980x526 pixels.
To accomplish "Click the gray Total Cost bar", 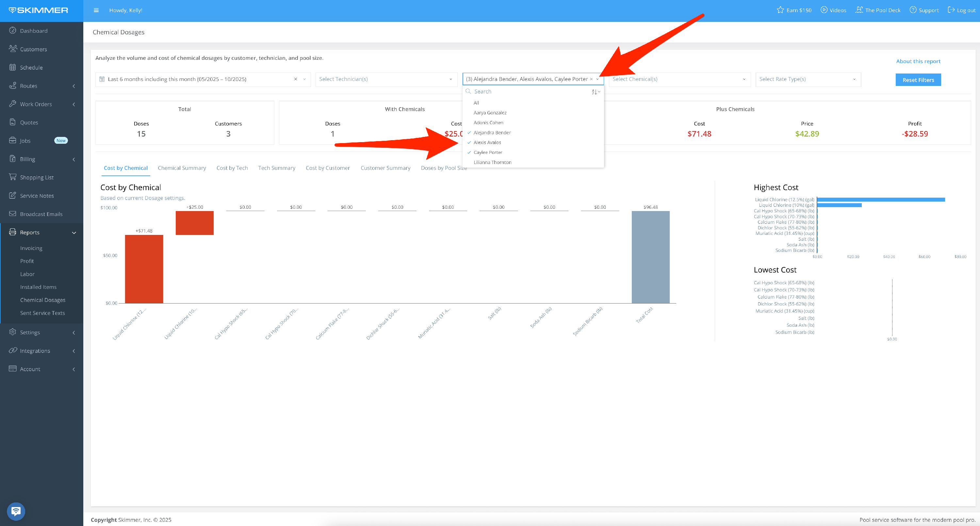I will pos(650,257).
